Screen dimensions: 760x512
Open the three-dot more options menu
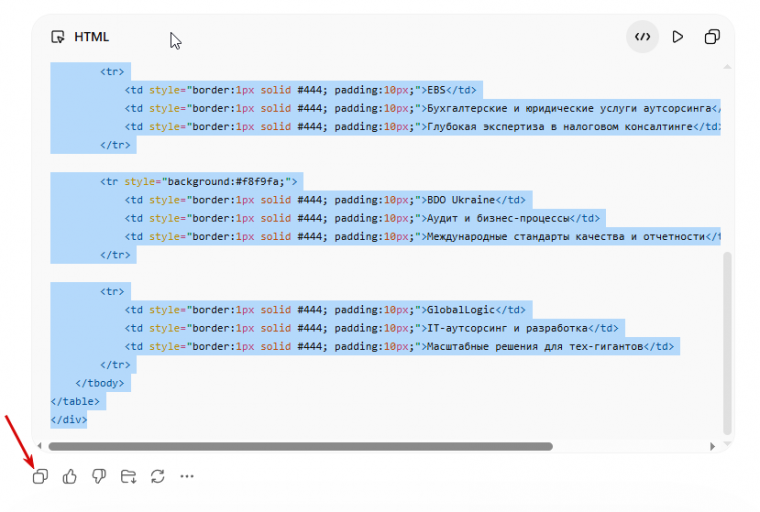tap(187, 476)
